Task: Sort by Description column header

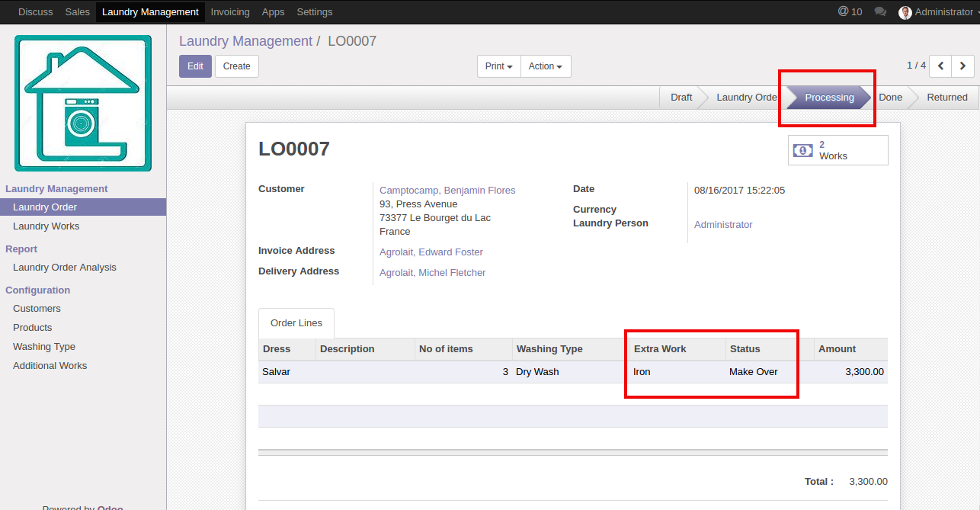Action: [x=365, y=349]
